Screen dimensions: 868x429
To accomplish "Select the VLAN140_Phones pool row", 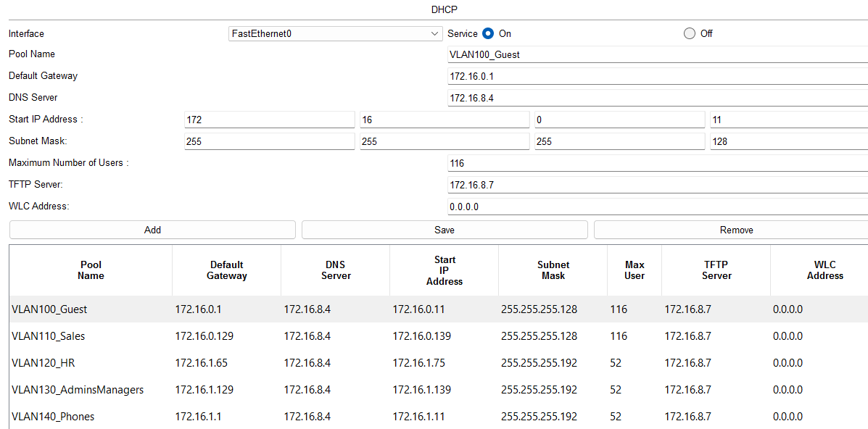I will coord(439,416).
